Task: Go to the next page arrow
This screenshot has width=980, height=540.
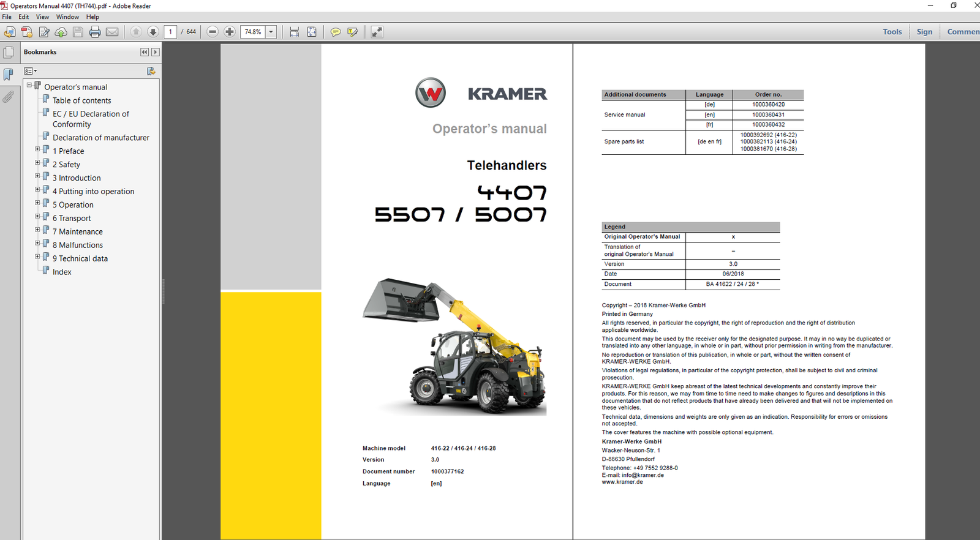Action: [x=153, y=32]
